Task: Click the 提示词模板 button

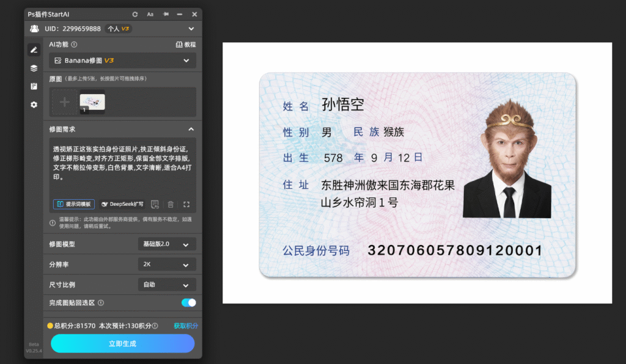Action: [74, 204]
